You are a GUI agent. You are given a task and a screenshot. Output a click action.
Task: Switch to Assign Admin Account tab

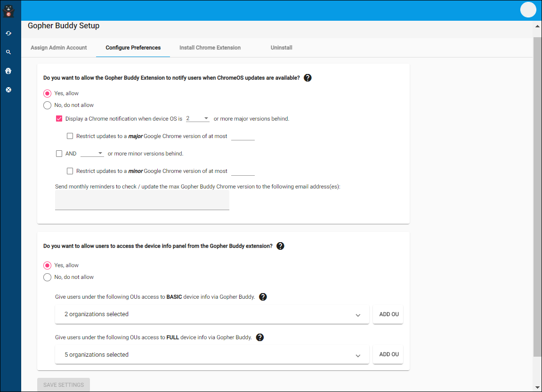coord(59,48)
